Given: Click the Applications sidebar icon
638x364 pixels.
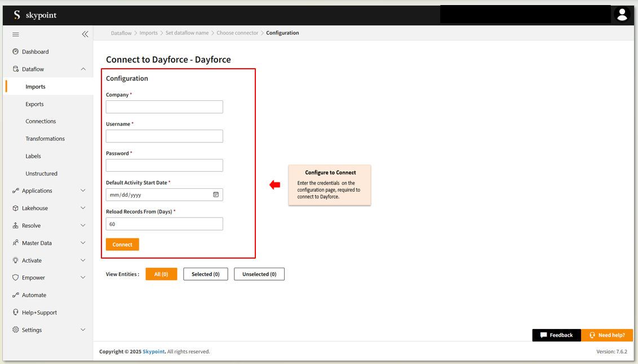Looking at the screenshot, I should pos(15,191).
